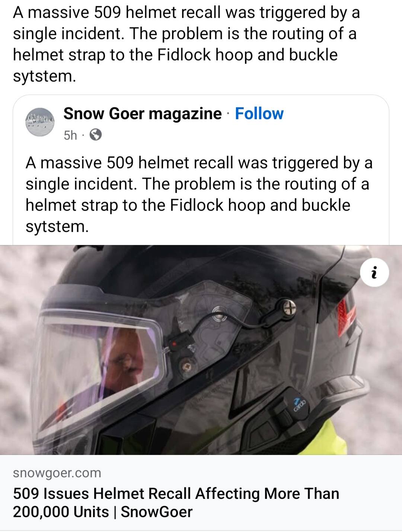Open the Snow Goer magazine page name
Viewport: 402px width, 532px height.
coord(142,114)
